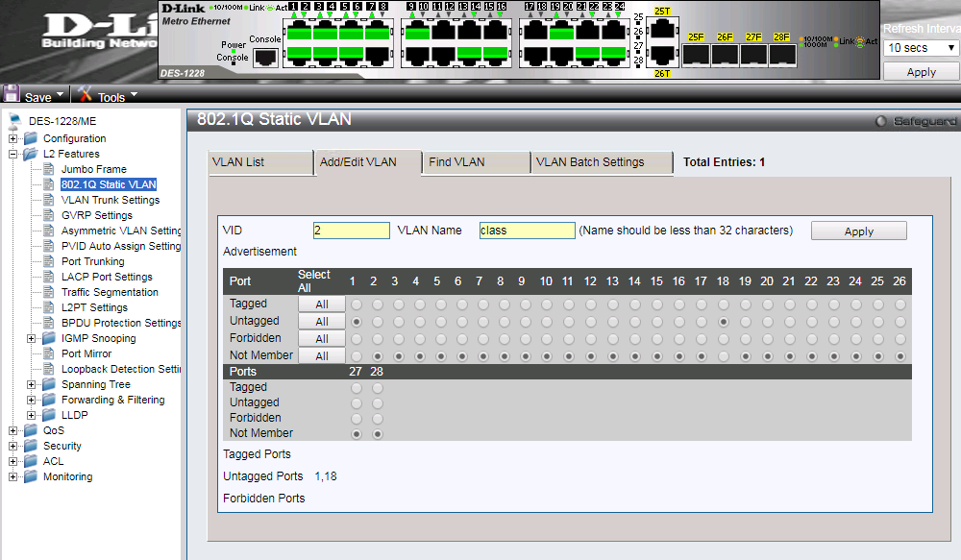Click the L2PT Settings page icon
961x560 pixels.
click(49, 307)
